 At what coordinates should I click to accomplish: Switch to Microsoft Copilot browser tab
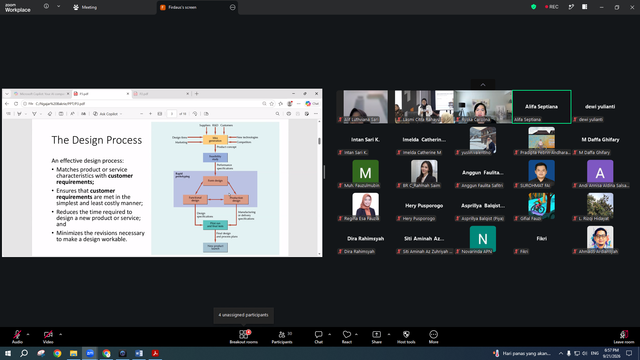pyautogui.click(x=41, y=93)
